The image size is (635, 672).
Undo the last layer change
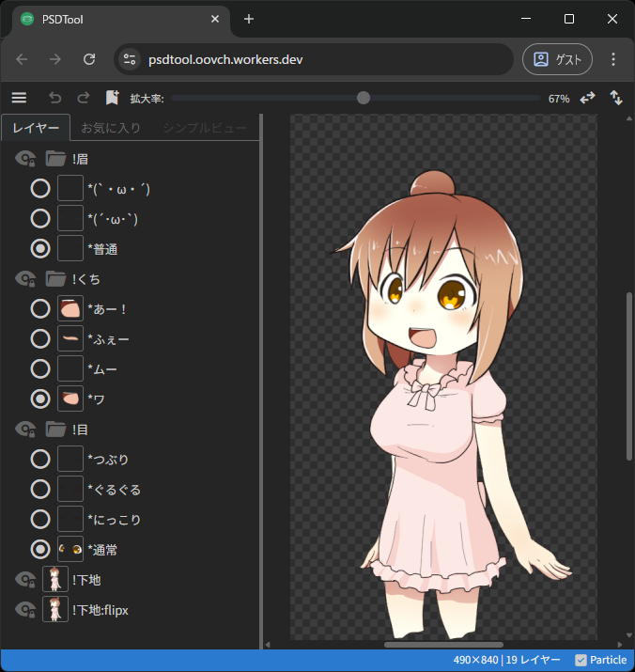click(x=54, y=98)
